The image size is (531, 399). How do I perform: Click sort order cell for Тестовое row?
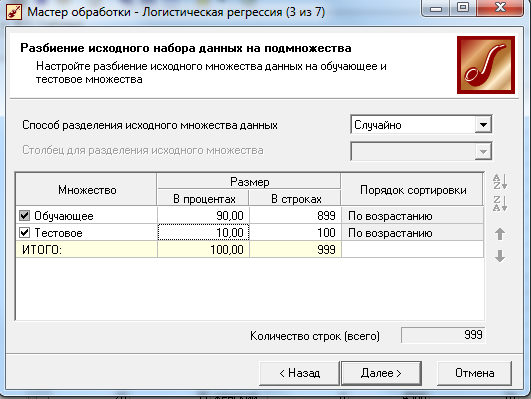click(x=412, y=233)
